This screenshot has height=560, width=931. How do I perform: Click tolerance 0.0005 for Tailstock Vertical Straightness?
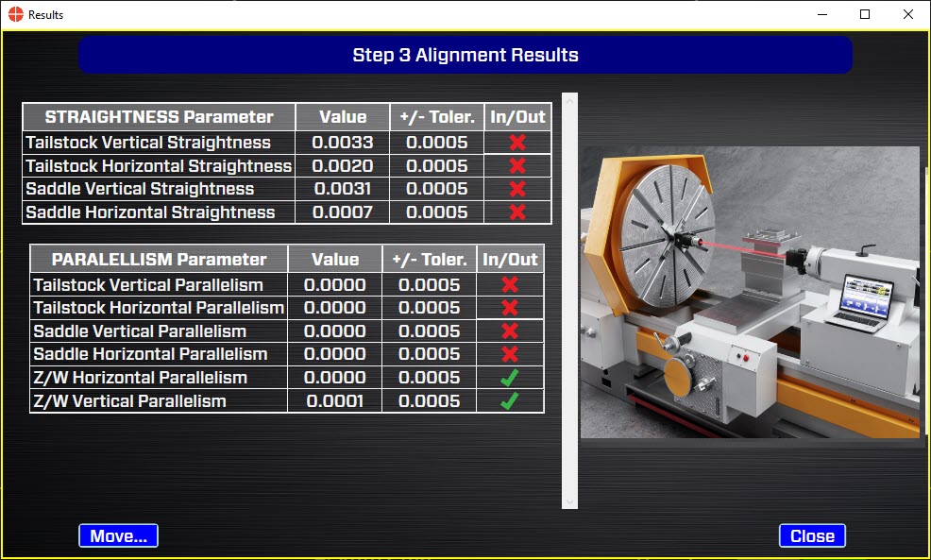(x=437, y=143)
